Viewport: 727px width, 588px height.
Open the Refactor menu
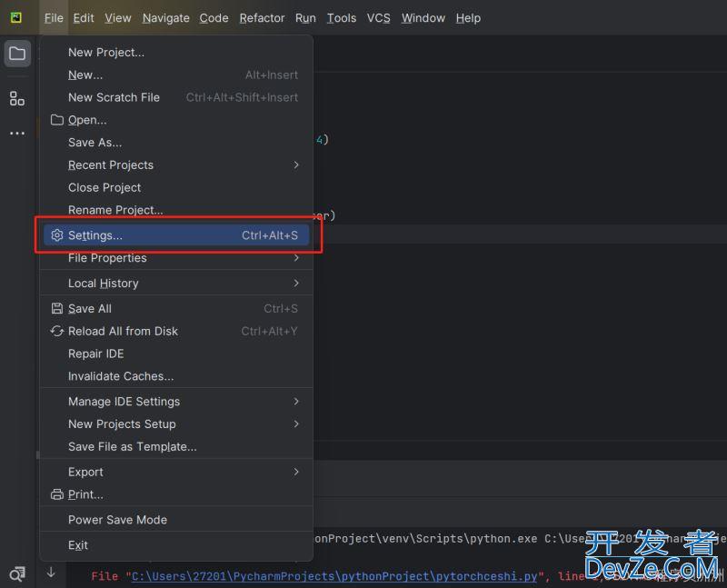click(x=262, y=18)
